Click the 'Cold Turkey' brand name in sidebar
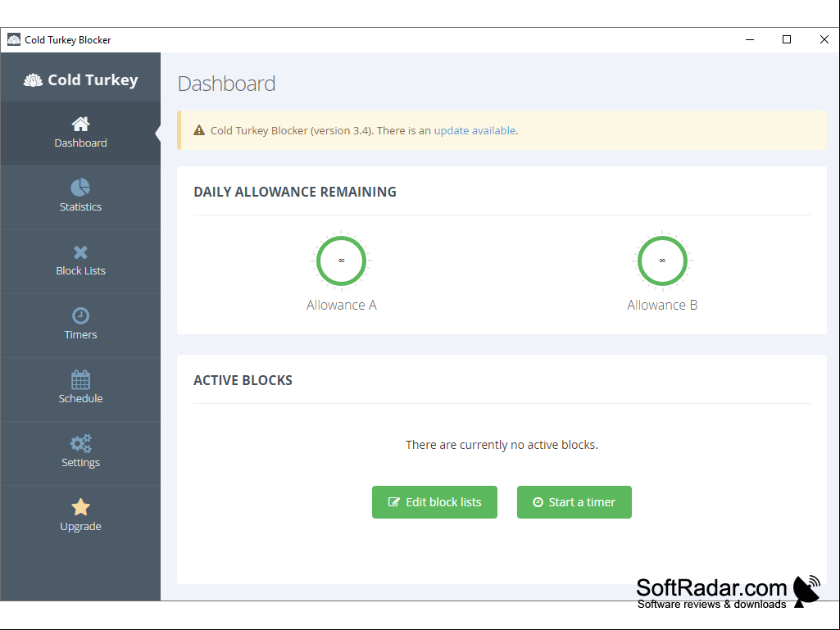The image size is (840, 630). click(x=93, y=79)
